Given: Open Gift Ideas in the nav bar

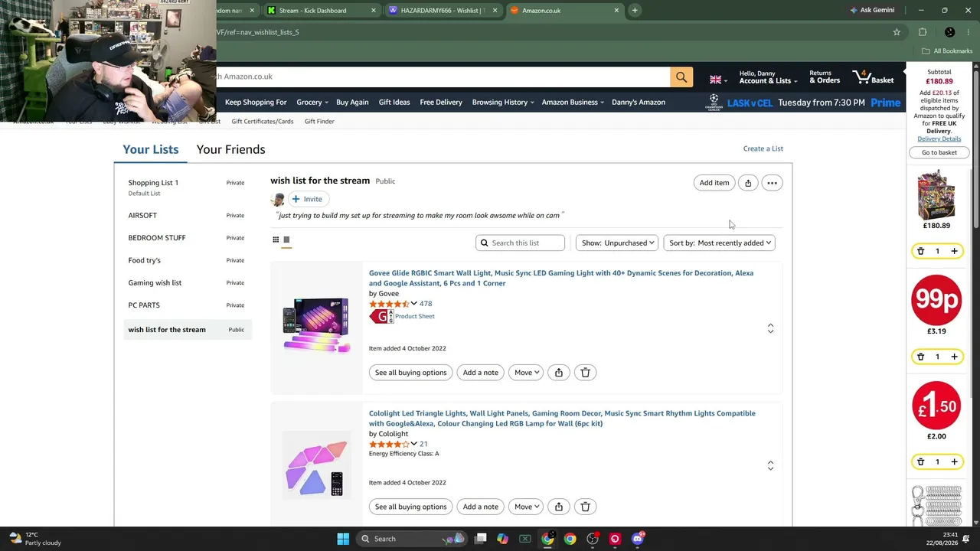Looking at the screenshot, I should (394, 102).
